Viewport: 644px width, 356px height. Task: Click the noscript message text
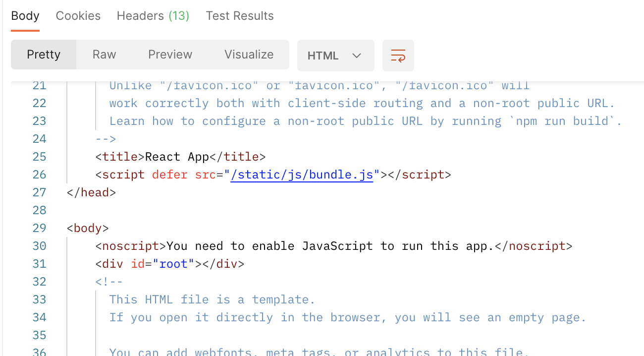(330, 246)
